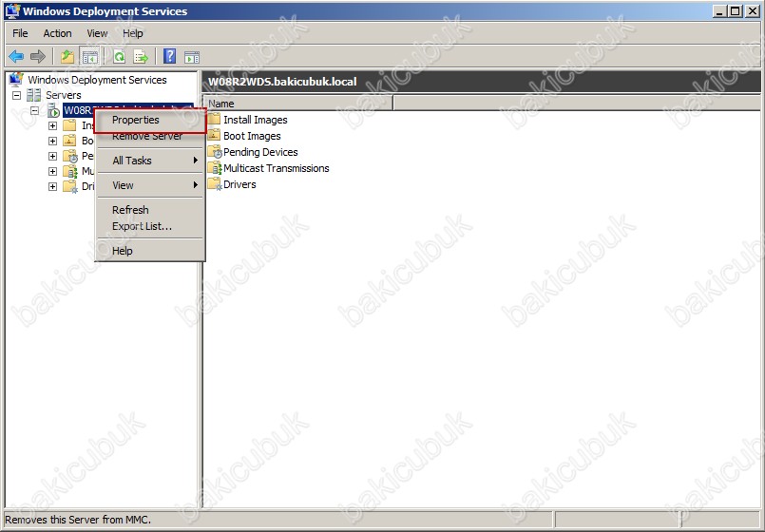The image size is (765, 532).
Task: Click the blue Help question mark icon
Action: tap(169, 57)
